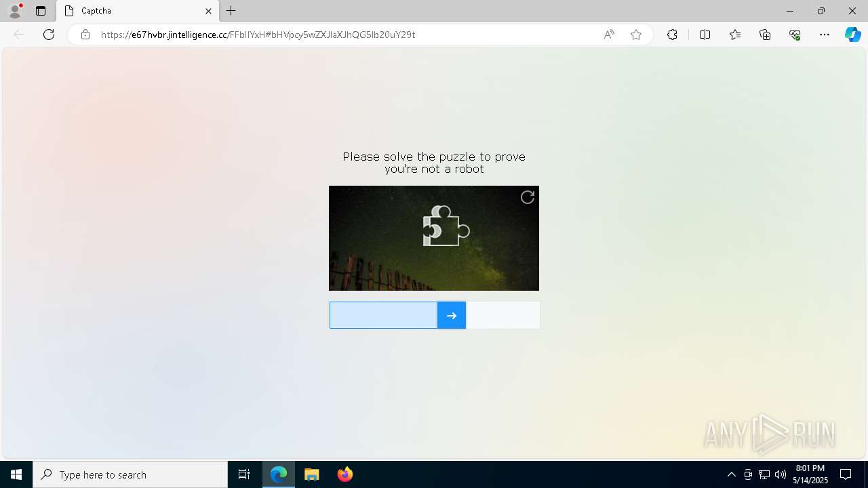The height and width of the screenshot is (488, 868).
Task: Click the taskbar search box
Action: tap(130, 474)
